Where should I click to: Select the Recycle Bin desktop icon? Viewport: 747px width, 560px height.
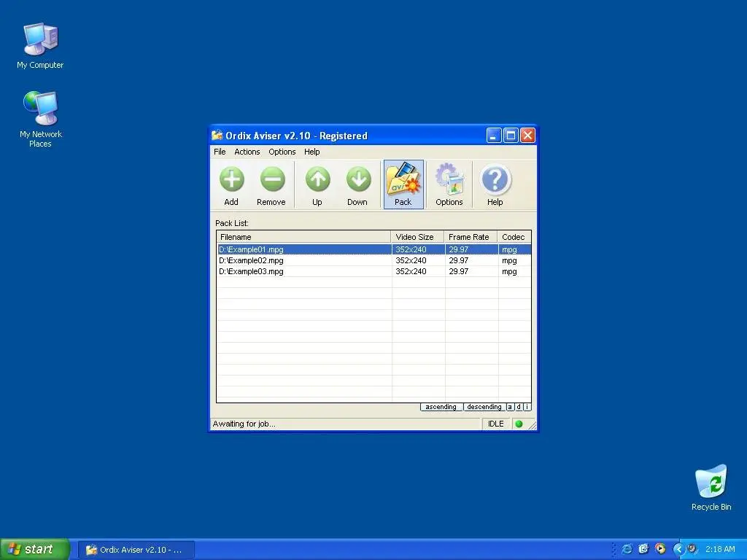(711, 488)
